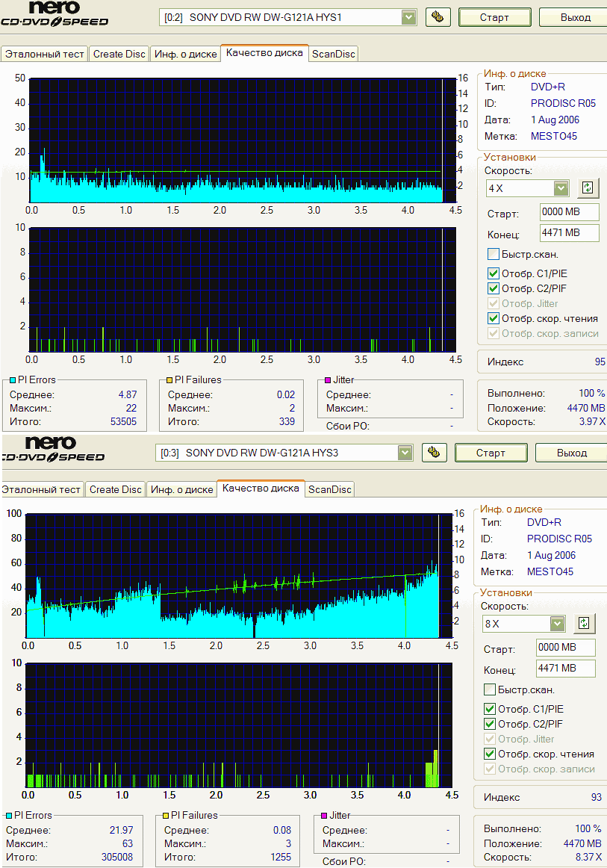Switch to Инф. о диске tab, top window
This screenshot has width=607, height=868.
(x=185, y=55)
